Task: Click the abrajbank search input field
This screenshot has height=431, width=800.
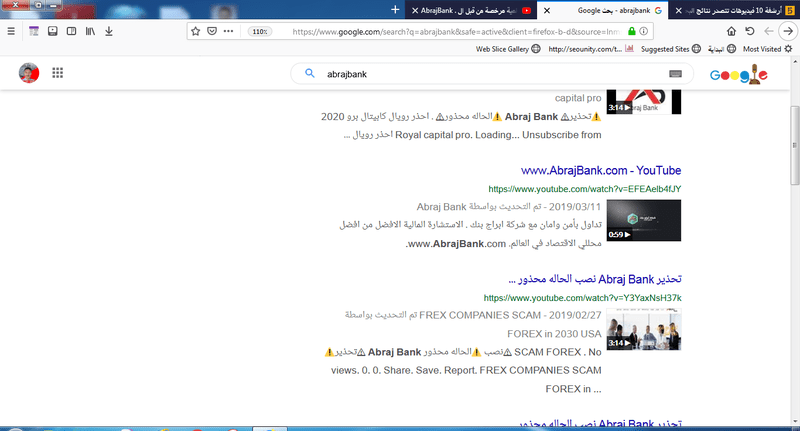Action: pyautogui.click(x=490, y=74)
